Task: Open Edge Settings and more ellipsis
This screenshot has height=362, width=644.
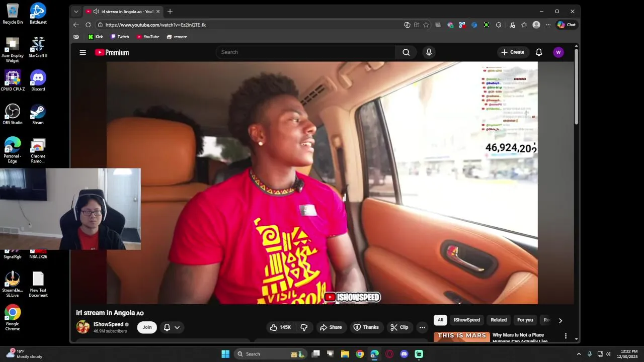Action: tap(548, 25)
